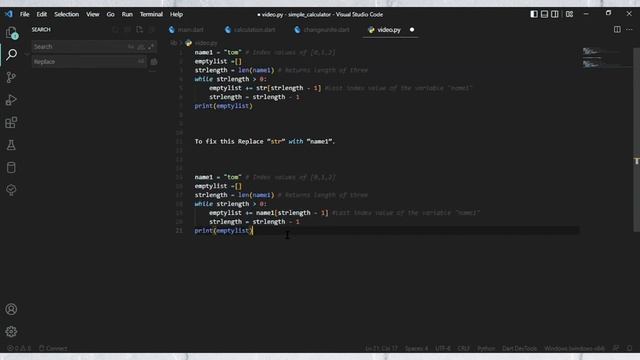Image resolution: width=640 pixels, height=360 pixels.
Task: Open editor More Actions ellipsis
Action: click(x=629, y=29)
